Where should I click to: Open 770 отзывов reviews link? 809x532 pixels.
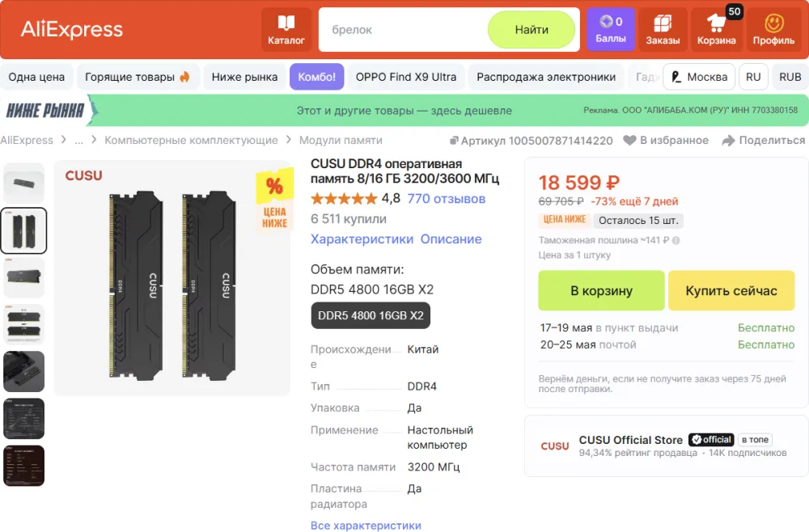tap(447, 198)
